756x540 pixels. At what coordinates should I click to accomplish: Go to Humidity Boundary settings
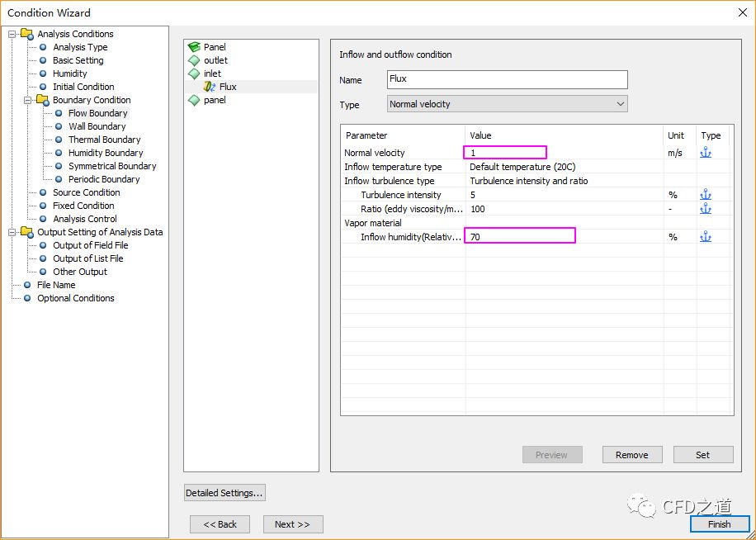coord(105,153)
